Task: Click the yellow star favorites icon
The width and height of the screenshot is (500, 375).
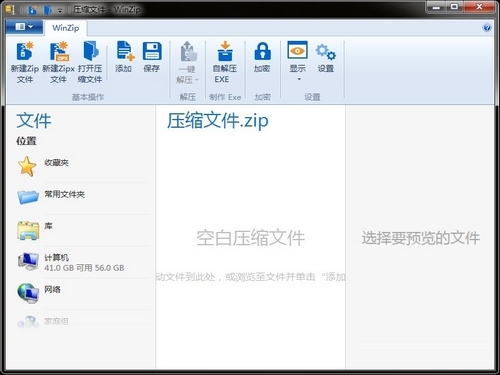Action: (x=27, y=166)
